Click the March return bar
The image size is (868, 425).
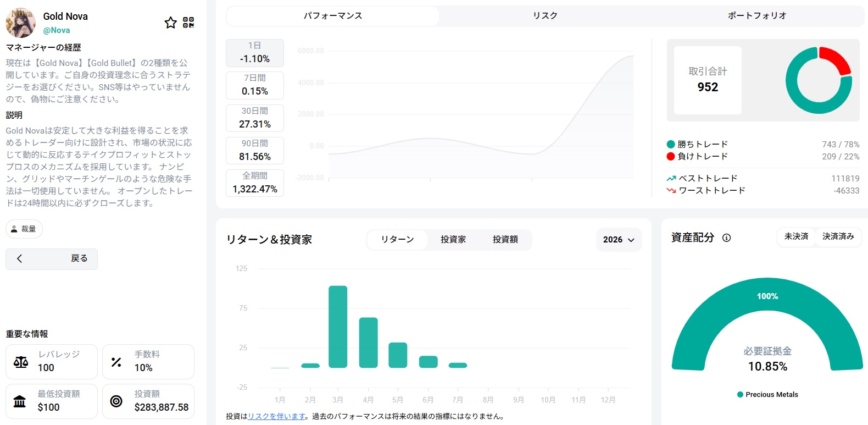(x=338, y=327)
